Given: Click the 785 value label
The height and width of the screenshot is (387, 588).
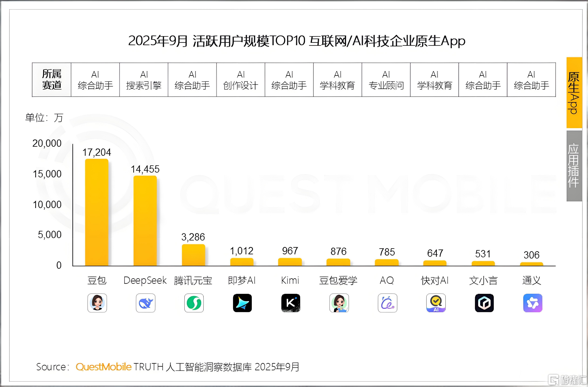Looking at the screenshot, I should tap(387, 252).
